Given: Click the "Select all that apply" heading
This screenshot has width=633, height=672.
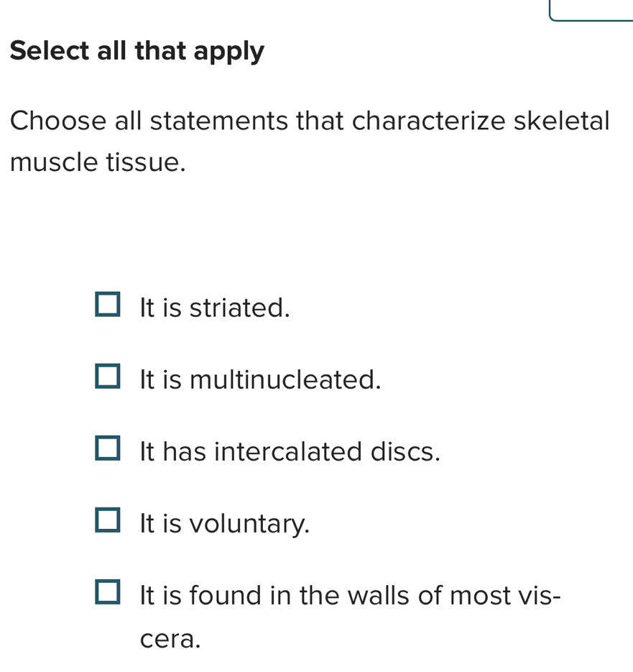Looking at the screenshot, I should tap(137, 50).
